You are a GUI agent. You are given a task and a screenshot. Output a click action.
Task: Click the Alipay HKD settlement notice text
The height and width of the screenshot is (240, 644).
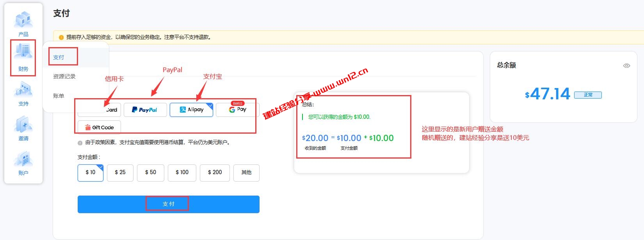pos(158,143)
